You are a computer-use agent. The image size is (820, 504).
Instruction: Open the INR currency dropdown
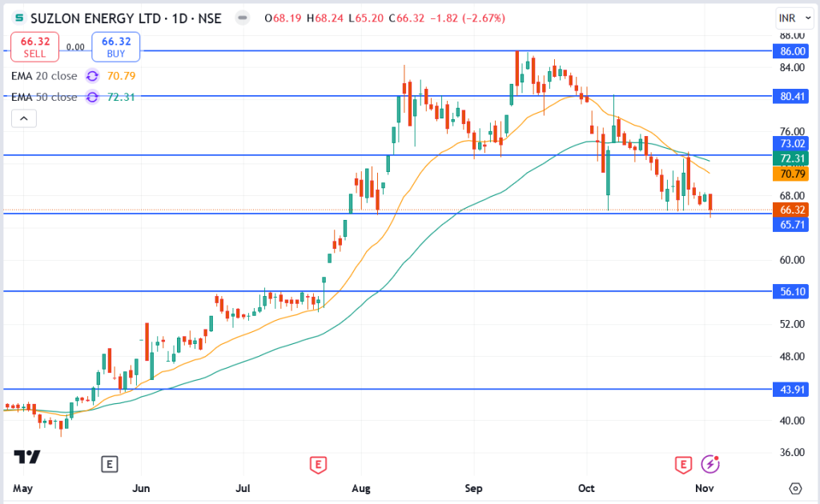(x=794, y=18)
